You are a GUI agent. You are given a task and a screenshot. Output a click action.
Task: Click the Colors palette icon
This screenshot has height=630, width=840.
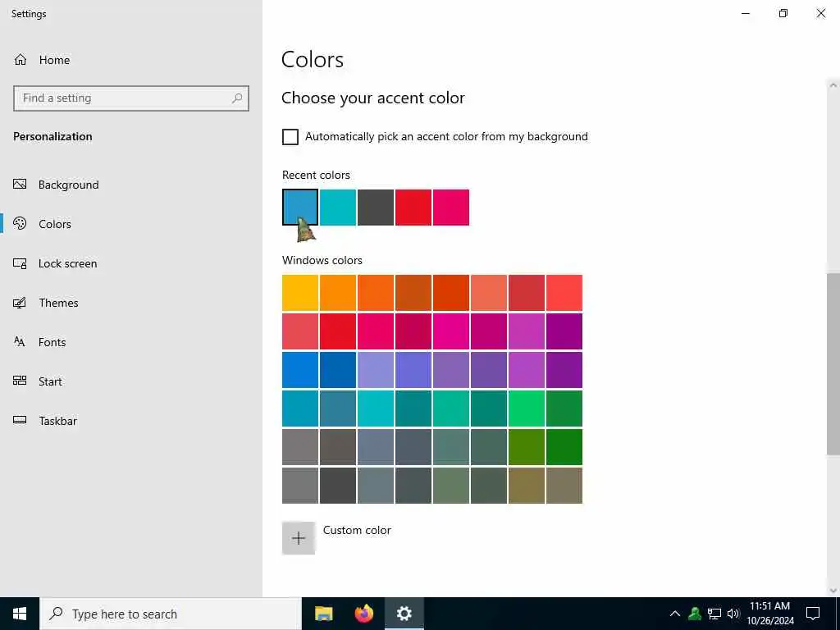pos(20,223)
